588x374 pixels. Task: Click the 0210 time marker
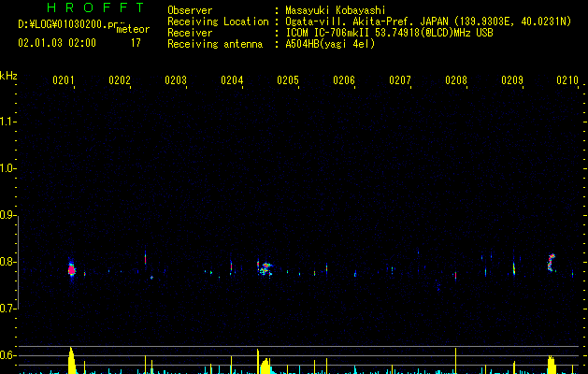point(567,80)
